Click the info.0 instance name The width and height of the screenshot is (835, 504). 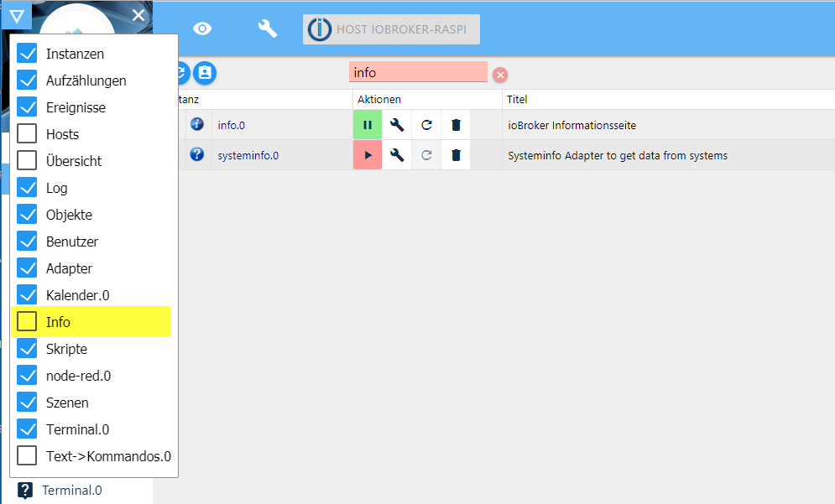click(x=231, y=125)
